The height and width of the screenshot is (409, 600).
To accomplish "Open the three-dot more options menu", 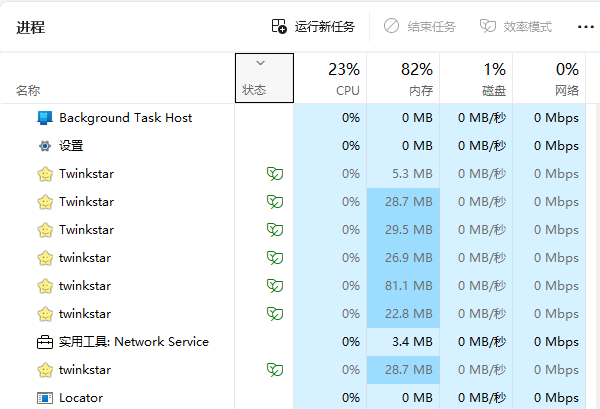I will pos(586,27).
